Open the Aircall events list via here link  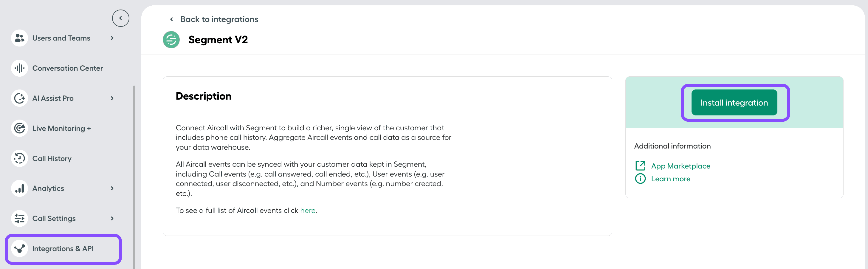(x=308, y=210)
